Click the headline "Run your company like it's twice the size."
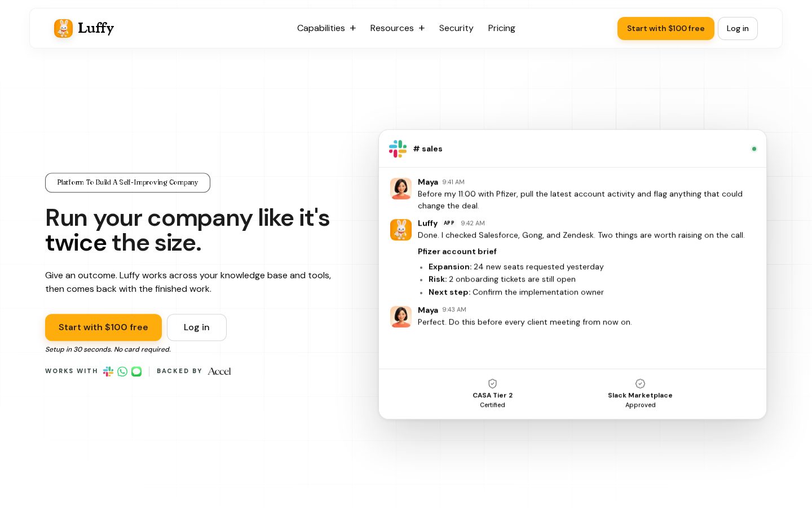 tap(187, 230)
